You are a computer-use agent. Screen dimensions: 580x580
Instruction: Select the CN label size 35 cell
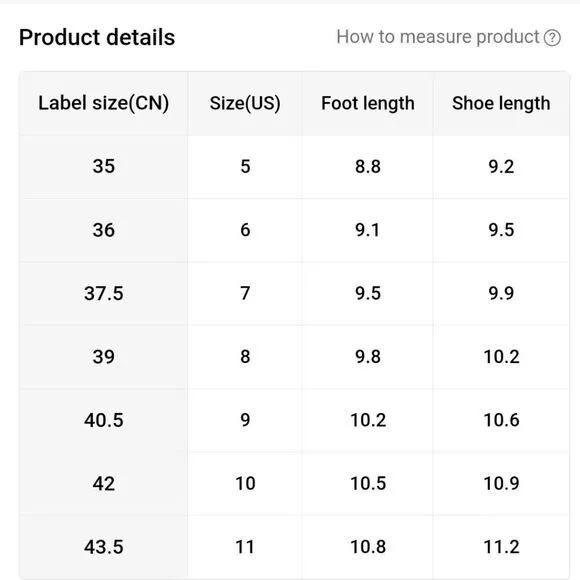[x=104, y=167]
